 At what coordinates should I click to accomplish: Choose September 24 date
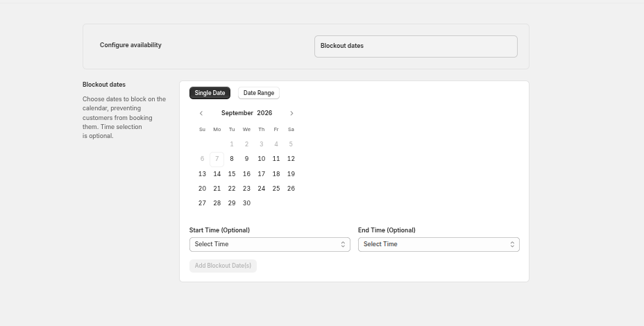[x=261, y=189]
